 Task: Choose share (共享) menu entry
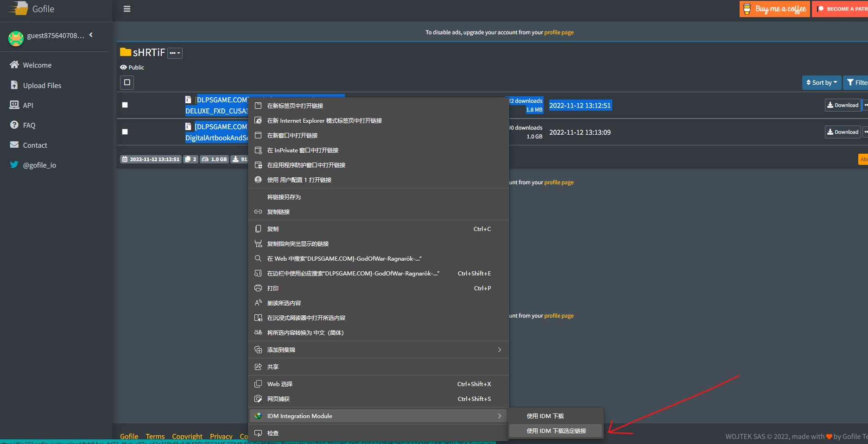point(379,367)
